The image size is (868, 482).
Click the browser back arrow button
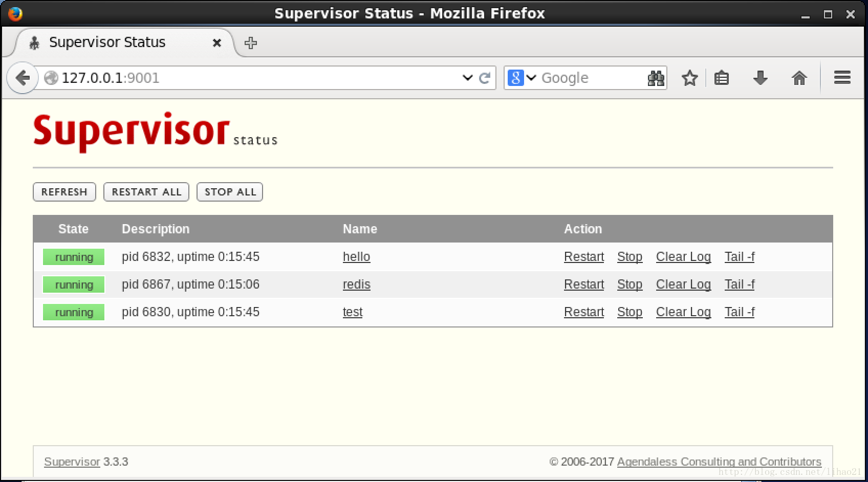coord(22,78)
